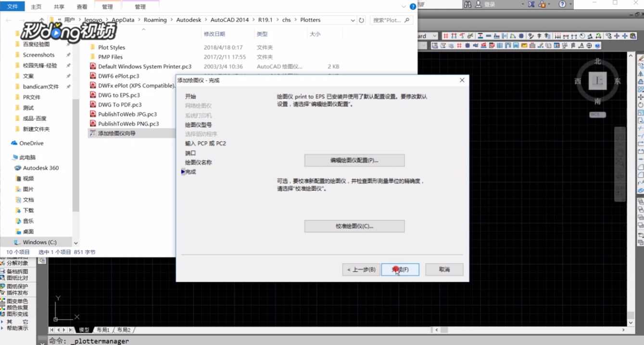
Task: Cancel the add plotter wizard with 取消
Action: (x=444, y=269)
